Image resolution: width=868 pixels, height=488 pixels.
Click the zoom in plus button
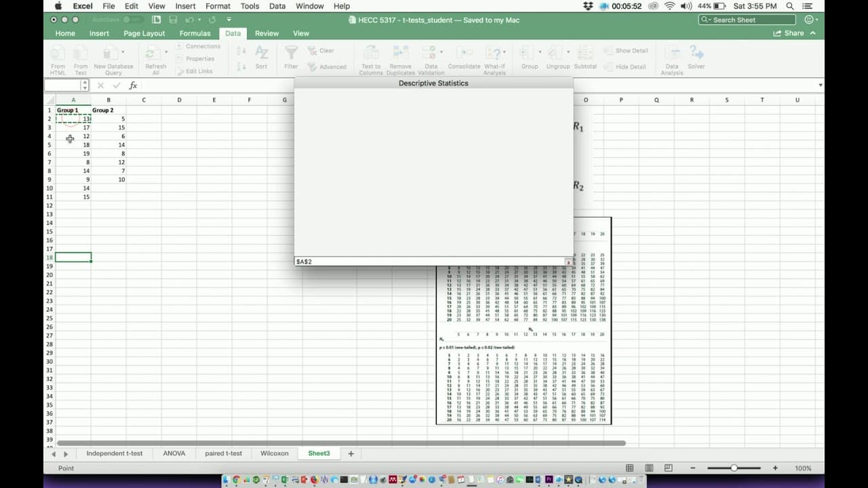point(775,468)
